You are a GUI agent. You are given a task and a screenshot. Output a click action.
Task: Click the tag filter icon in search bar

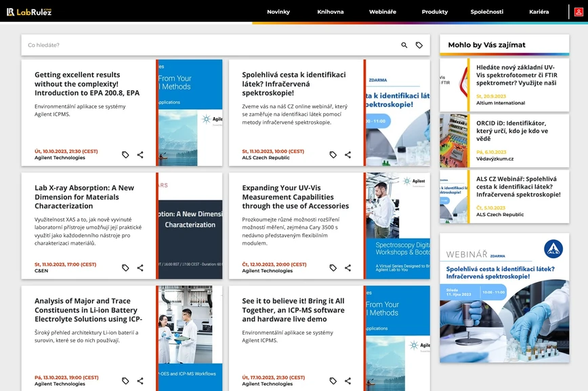(x=419, y=45)
